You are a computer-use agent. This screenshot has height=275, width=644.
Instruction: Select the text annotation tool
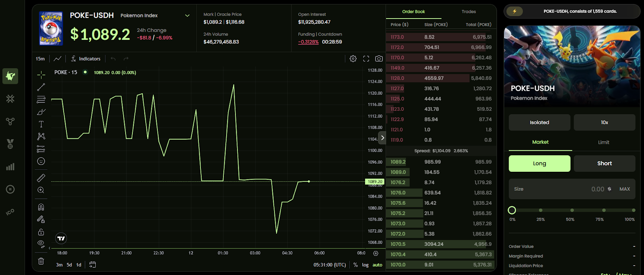pyautogui.click(x=41, y=124)
